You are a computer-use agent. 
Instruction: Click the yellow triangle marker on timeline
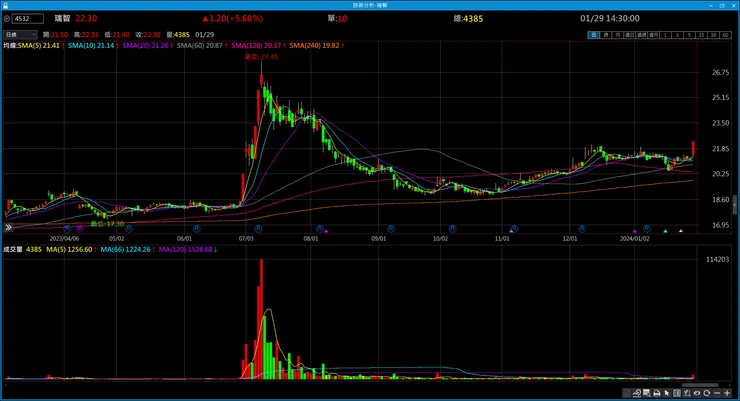tap(681, 231)
